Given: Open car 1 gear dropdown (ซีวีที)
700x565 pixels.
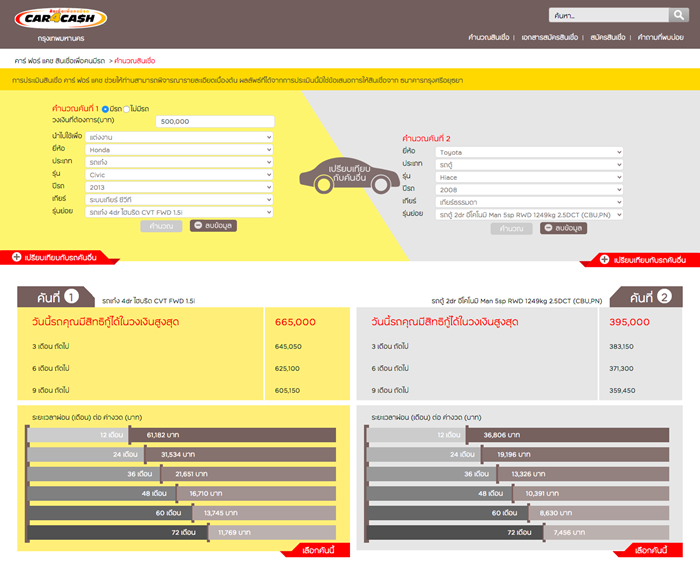Looking at the screenshot, I should click(179, 199).
